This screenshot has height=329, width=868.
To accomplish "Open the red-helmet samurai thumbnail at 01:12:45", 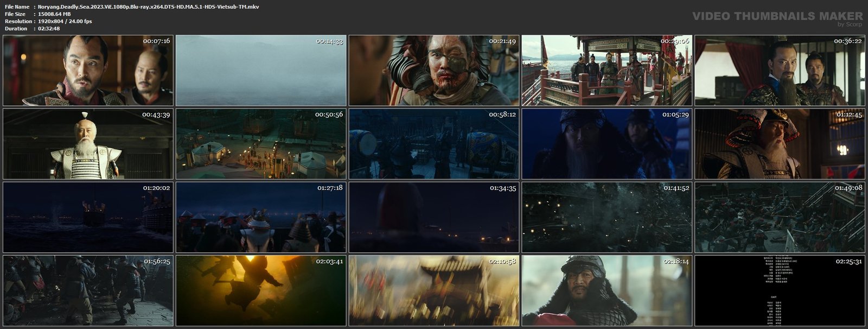I will click(780, 144).
